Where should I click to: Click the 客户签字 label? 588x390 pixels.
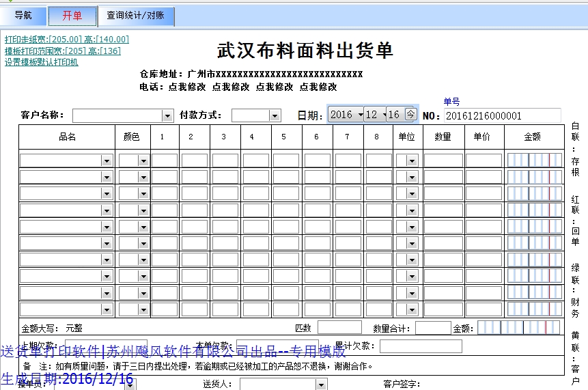coord(402,384)
